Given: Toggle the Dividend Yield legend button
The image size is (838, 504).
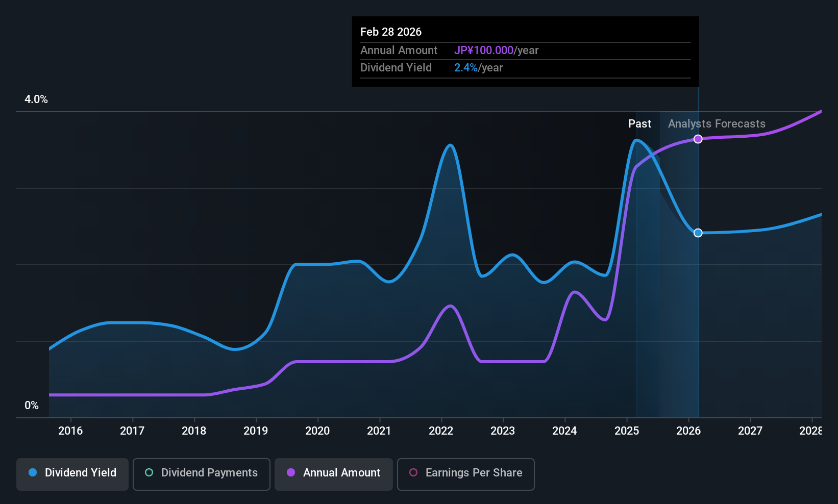Looking at the screenshot, I should [72, 474].
